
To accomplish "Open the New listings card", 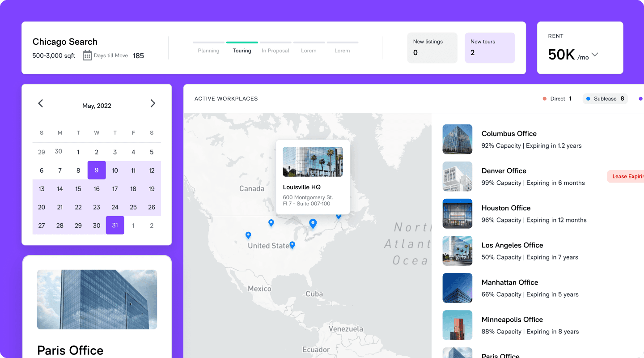I will coord(432,47).
